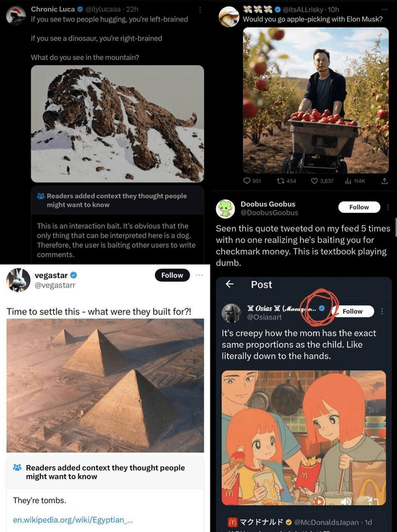The height and width of the screenshot is (532, 397).
Task: Play the McDonald's anime video
Action: click(x=319, y=501)
